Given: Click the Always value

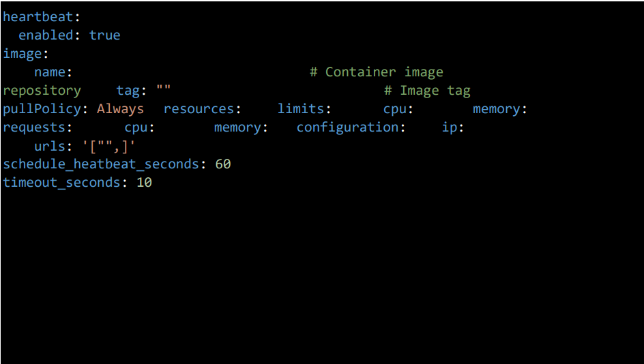Looking at the screenshot, I should tap(120, 109).
